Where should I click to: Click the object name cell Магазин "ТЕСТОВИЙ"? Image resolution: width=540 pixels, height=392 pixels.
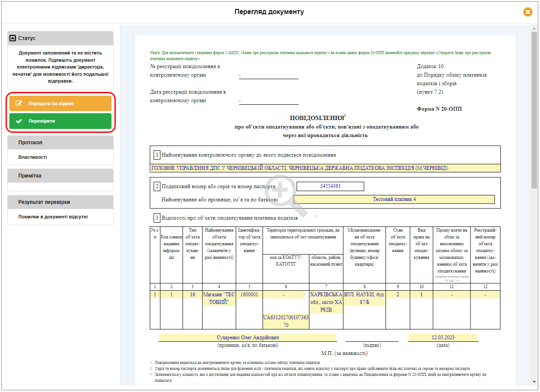tap(219, 298)
